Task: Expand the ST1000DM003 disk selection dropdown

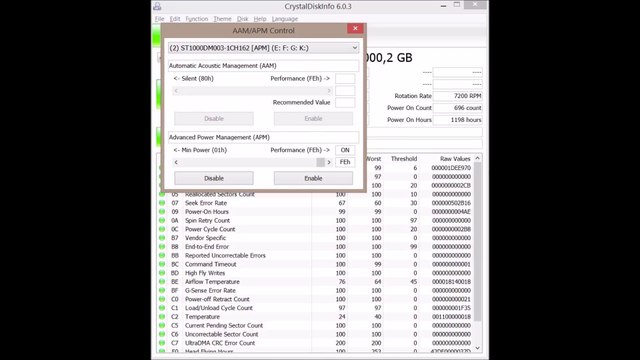Action: pos(354,48)
